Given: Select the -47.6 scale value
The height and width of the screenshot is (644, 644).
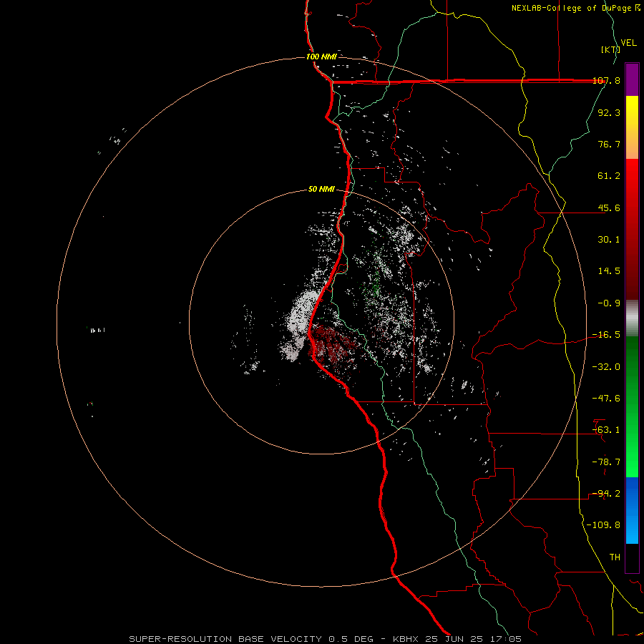Looking at the screenshot, I should coord(607,399).
